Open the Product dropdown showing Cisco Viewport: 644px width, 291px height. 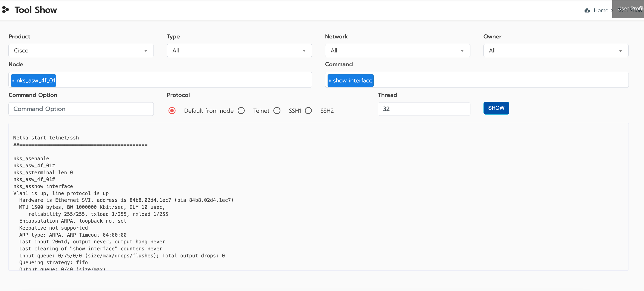pos(81,51)
